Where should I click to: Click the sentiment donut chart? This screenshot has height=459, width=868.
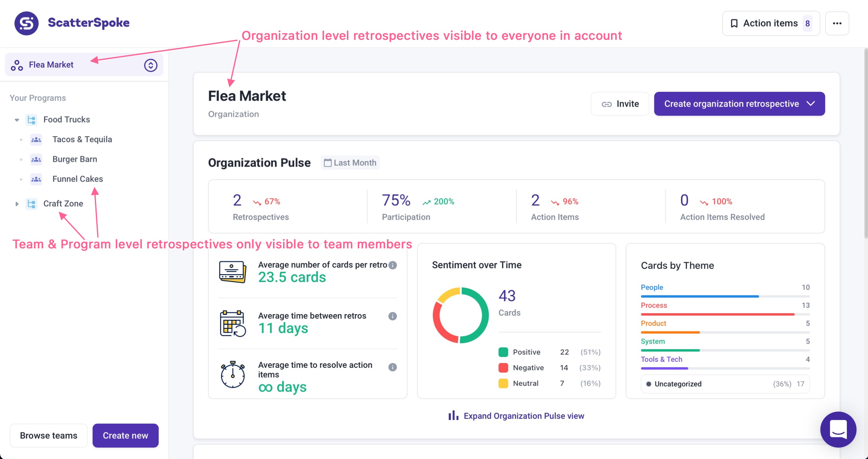point(460,315)
